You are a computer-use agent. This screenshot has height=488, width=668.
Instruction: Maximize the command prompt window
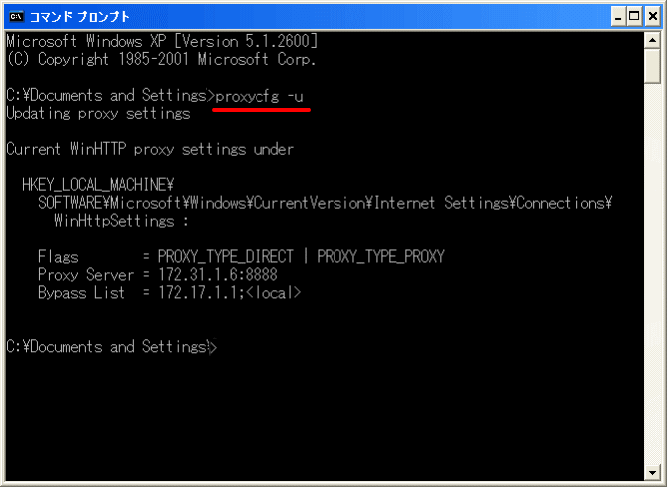click(634, 17)
